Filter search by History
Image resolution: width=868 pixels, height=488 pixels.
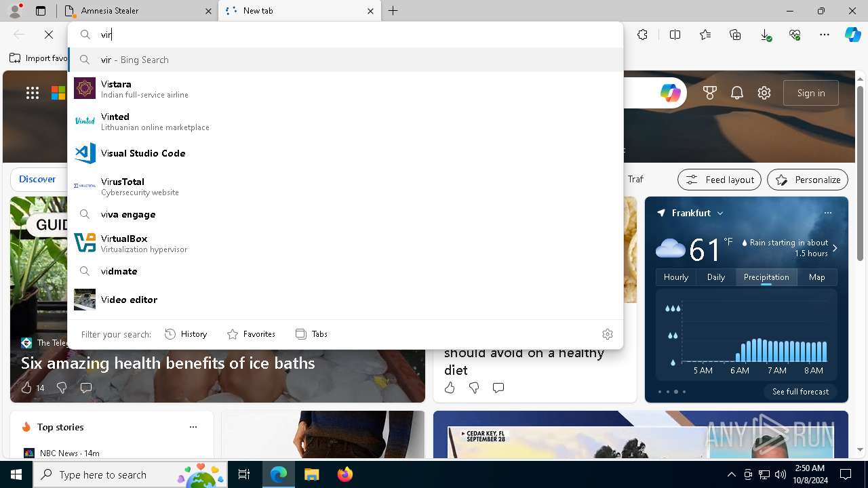click(x=186, y=334)
